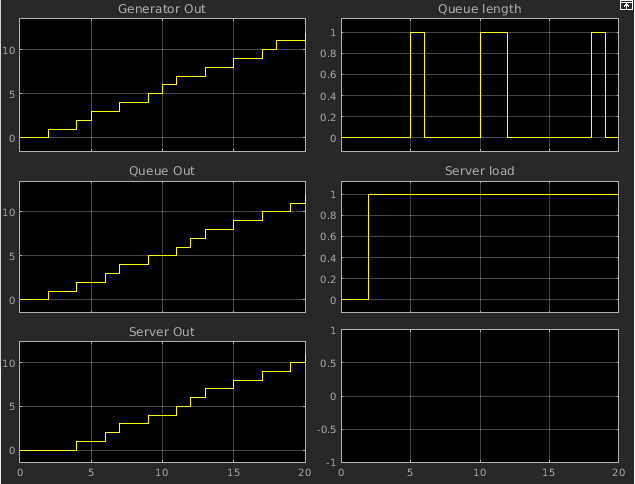The width and height of the screenshot is (635, 484).
Task: Click the Server load plot title
Action: [x=479, y=170]
